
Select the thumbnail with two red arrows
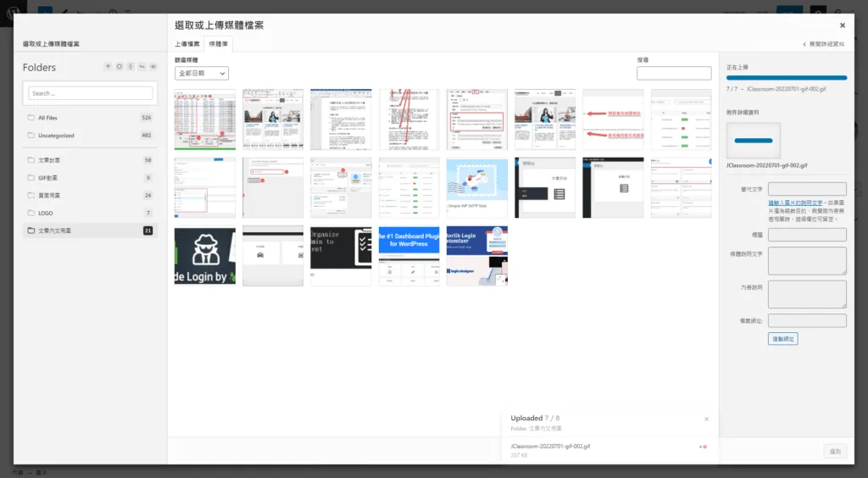tap(614, 119)
